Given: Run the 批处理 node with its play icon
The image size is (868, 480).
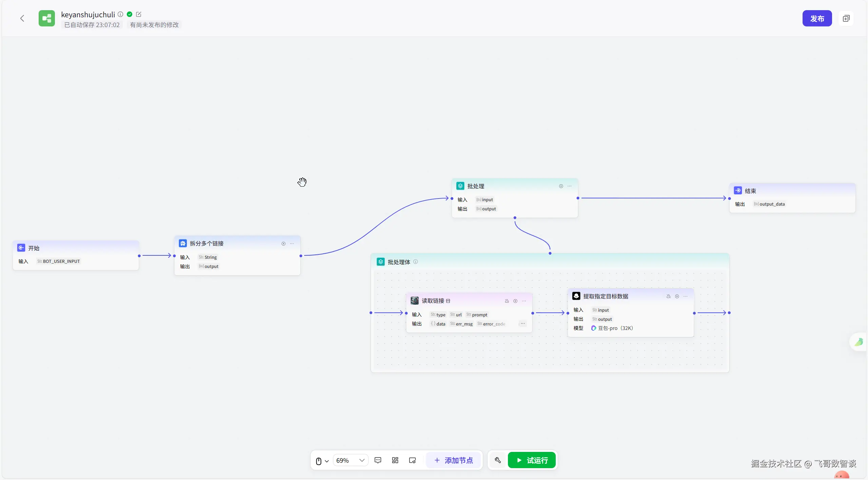Looking at the screenshot, I should 561,186.
